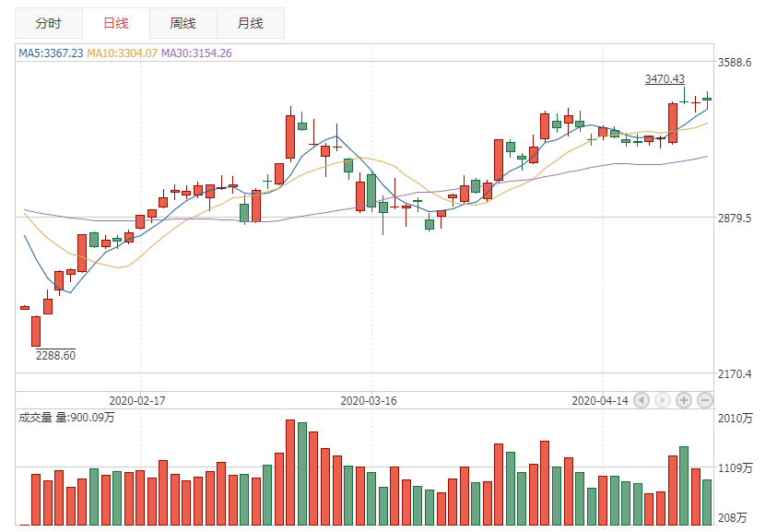Click the 2020-04-14 date label

600,400
